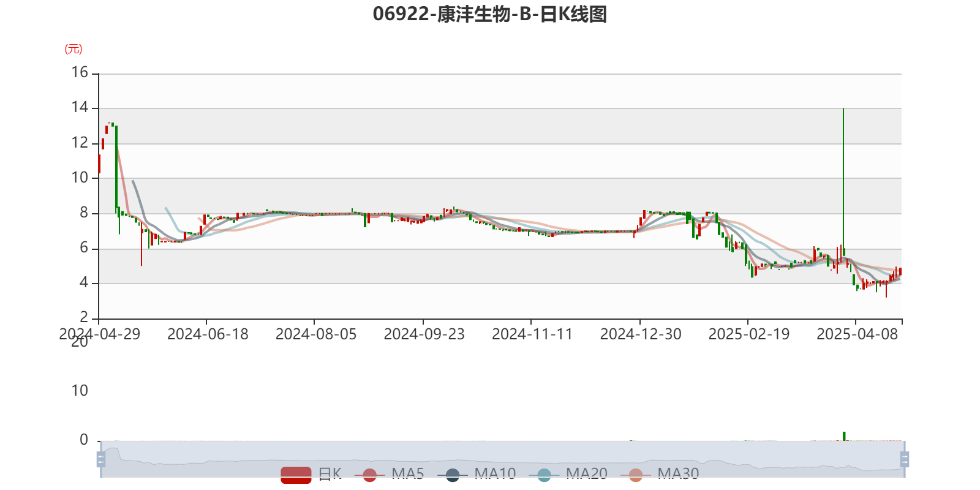
Task: Click the 2024-04-29 date axis label
Action: click(99, 334)
